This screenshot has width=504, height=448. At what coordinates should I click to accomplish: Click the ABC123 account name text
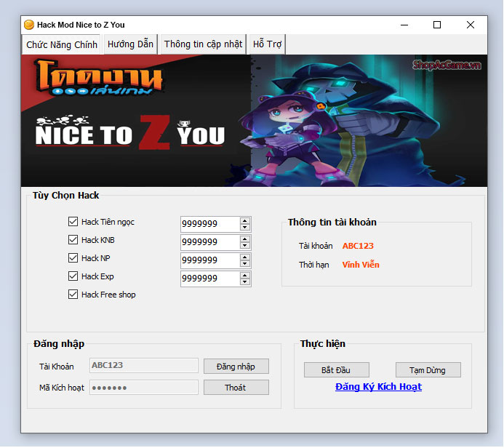358,246
